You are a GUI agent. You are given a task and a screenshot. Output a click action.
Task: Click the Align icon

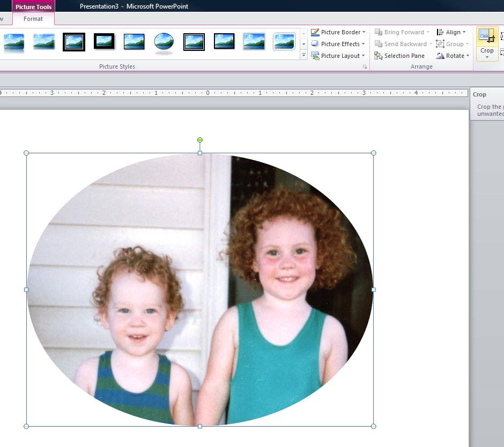point(441,32)
